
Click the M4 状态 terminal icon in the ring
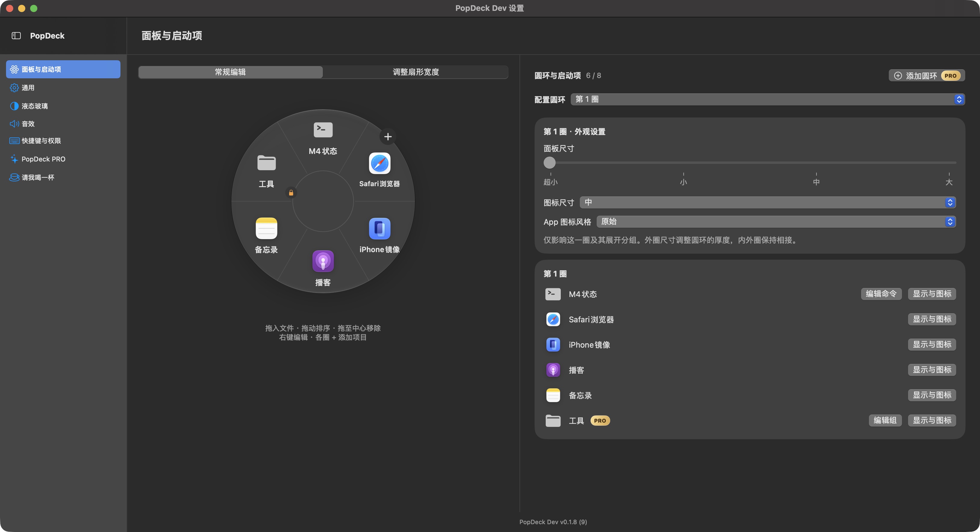tap(323, 130)
